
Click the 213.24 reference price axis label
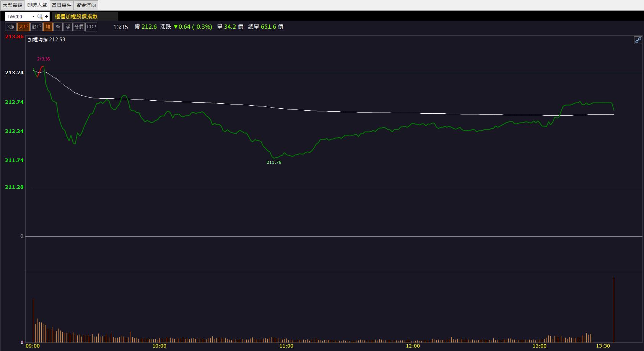point(14,73)
